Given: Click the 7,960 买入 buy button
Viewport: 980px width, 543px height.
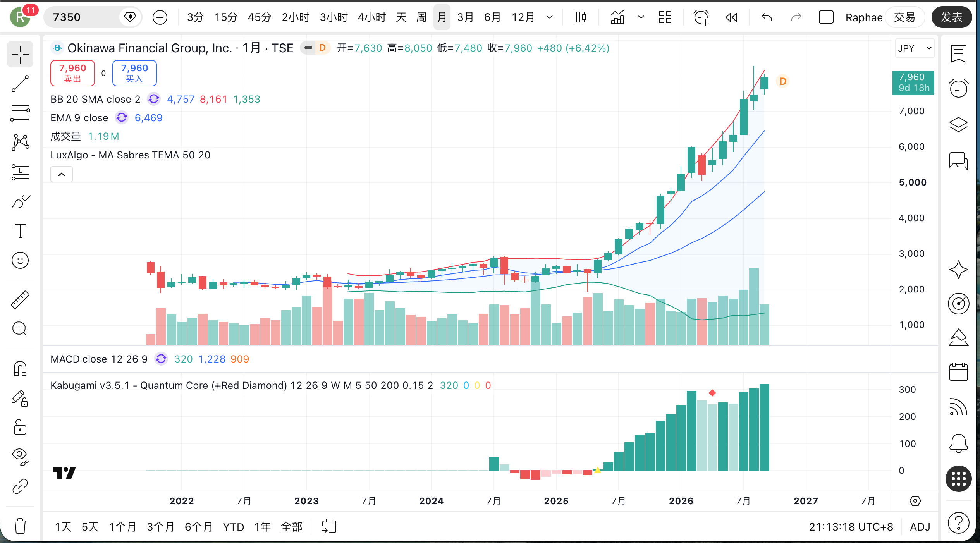Looking at the screenshot, I should tap(134, 73).
